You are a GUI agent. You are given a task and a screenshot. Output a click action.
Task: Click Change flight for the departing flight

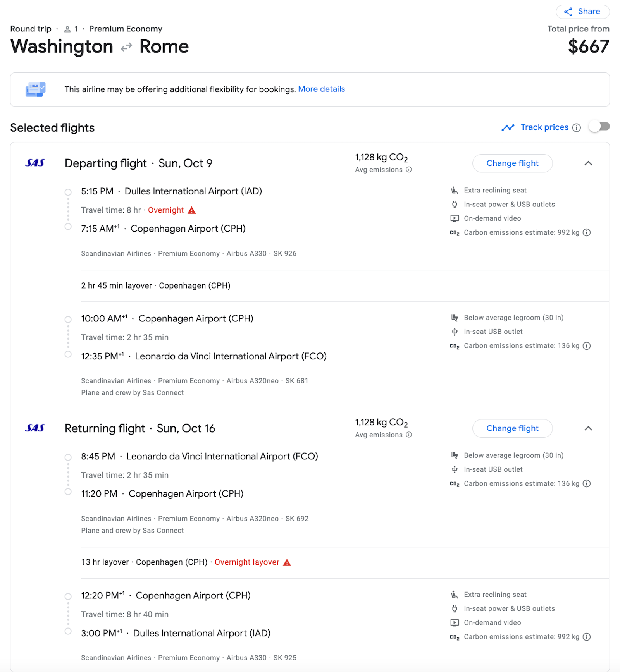(x=512, y=163)
